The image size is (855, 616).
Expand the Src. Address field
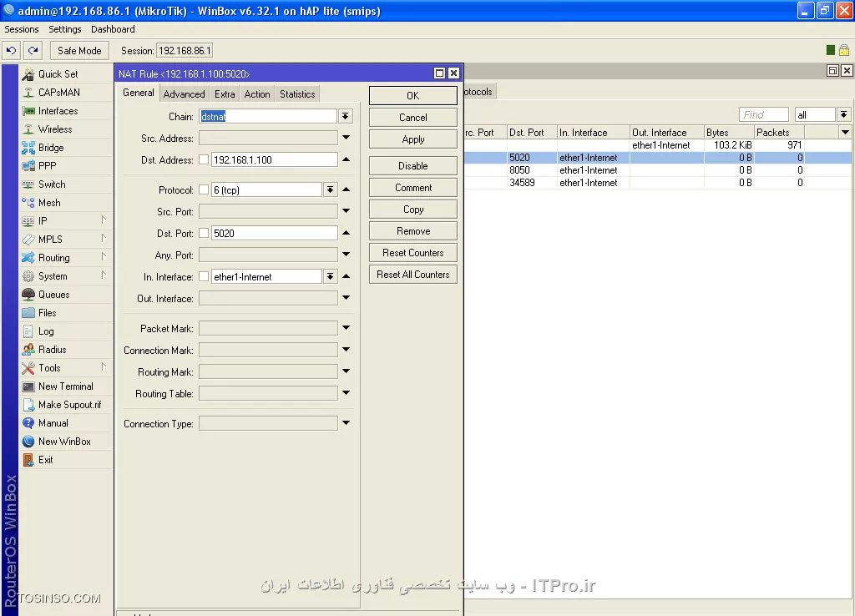[x=347, y=138]
